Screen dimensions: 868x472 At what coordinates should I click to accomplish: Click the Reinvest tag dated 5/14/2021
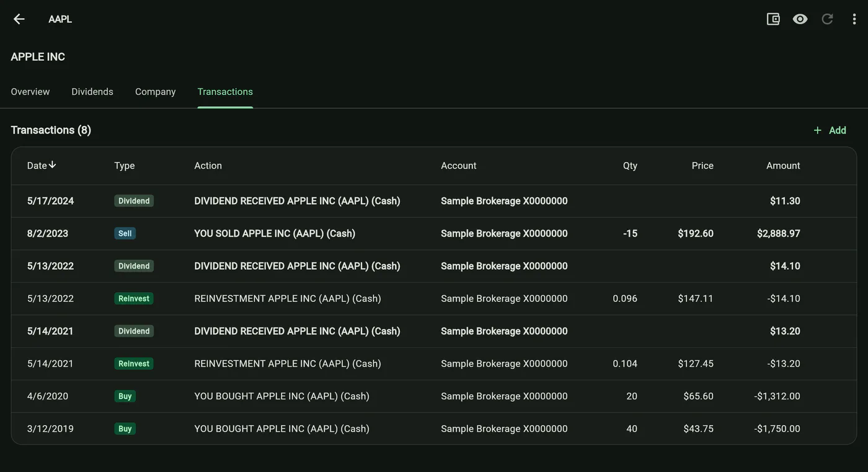tap(134, 363)
